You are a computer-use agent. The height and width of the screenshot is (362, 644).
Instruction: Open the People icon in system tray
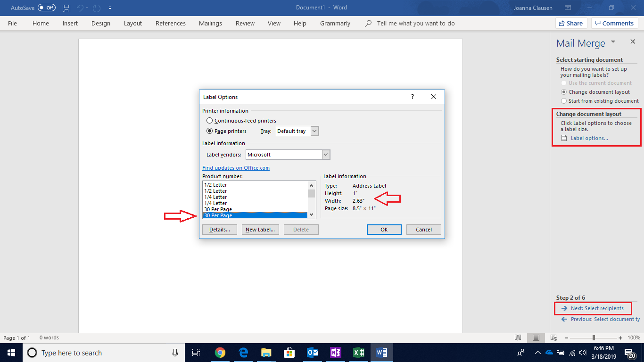(x=521, y=353)
